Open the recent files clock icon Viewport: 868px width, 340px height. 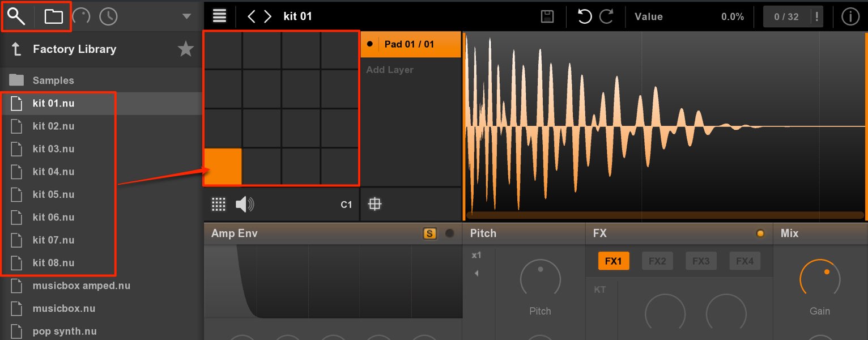click(108, 16)
